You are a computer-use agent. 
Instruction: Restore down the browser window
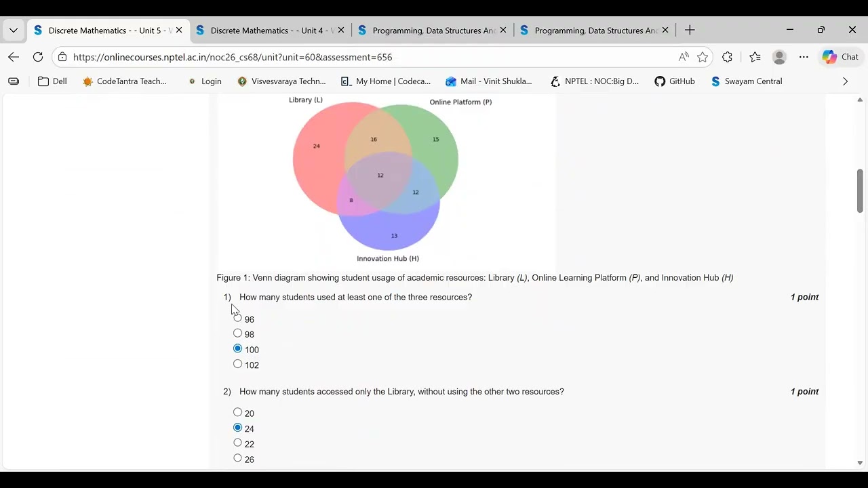821,30
